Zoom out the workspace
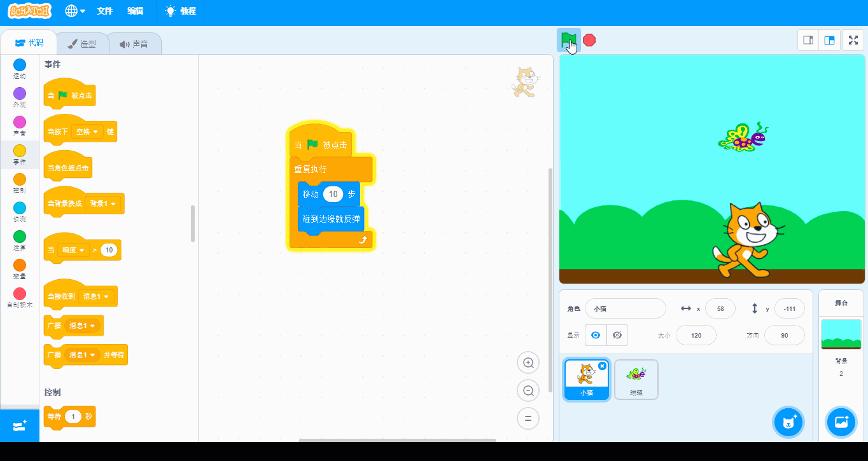Screen dimensions: 868x461 [528, 390]
